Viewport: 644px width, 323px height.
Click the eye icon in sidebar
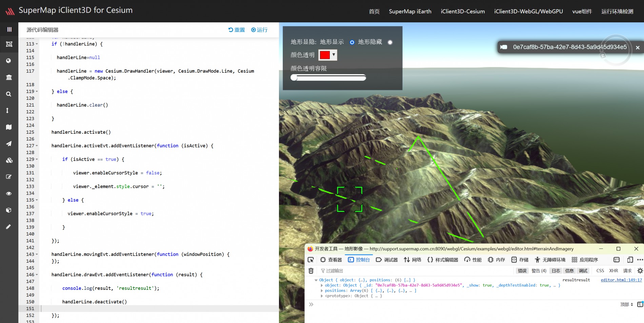pyautogui.click(x=9, y=194)
